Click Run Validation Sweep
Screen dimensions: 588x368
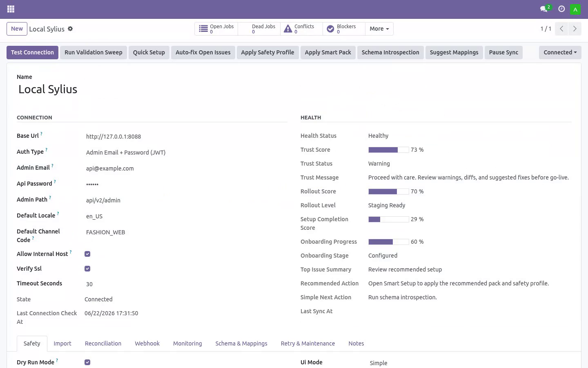(x=94, y=52)
